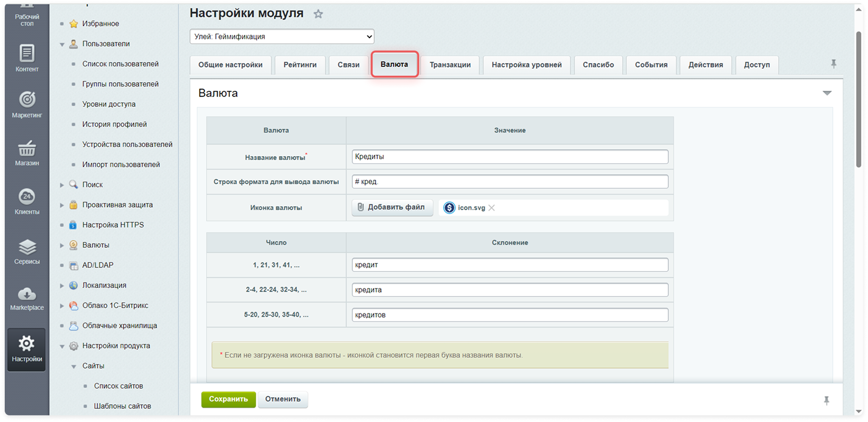This screenshot has width=868, height=422.
Task: Toggle the bottom button bar pin
Action: coord(826,401)
